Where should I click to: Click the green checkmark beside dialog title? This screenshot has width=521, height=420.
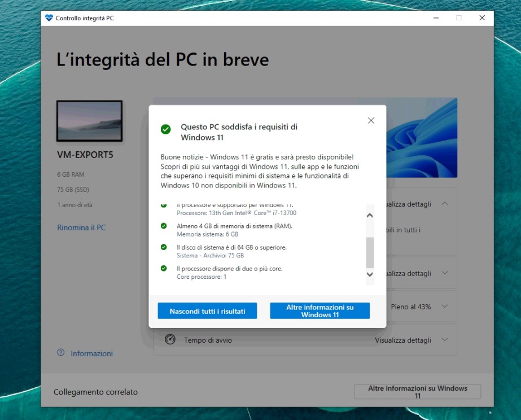click(x=165, y=129)
